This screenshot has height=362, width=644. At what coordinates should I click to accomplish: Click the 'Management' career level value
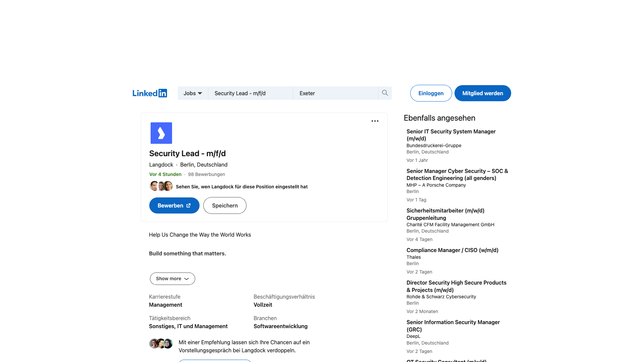[x=166, y=305]
